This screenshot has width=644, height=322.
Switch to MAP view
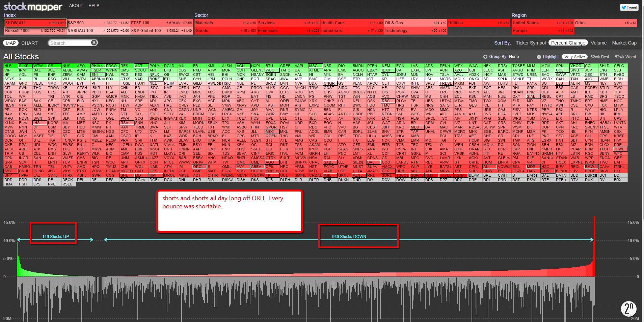(x=11, y=43)
